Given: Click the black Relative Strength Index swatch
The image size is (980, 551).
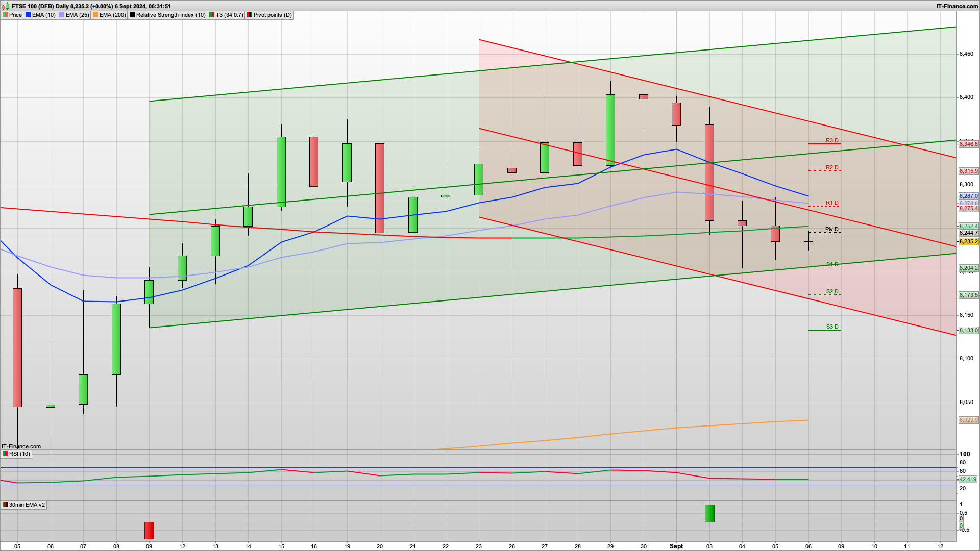Looking at the screenshot, I should click(x=132, y=15).
